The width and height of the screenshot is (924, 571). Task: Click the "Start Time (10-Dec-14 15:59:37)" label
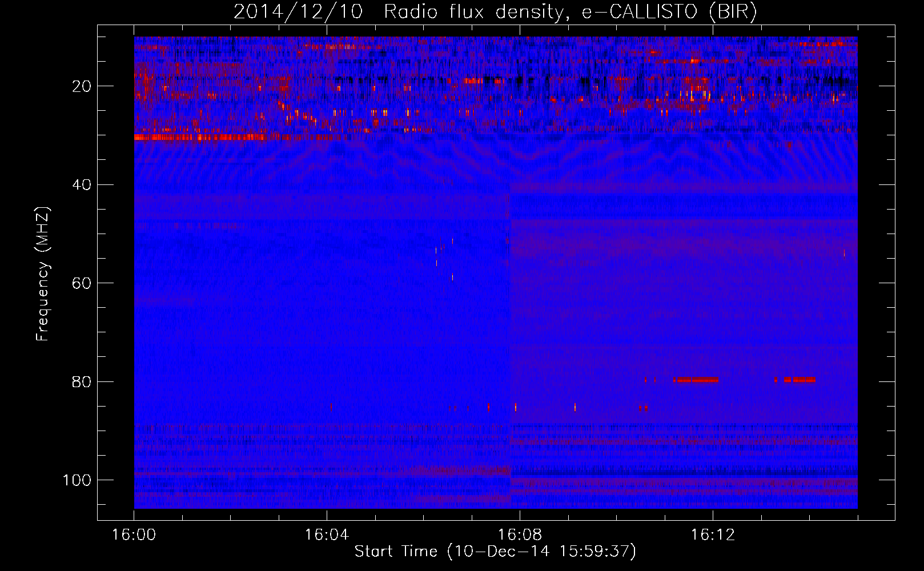click(495, 552)
